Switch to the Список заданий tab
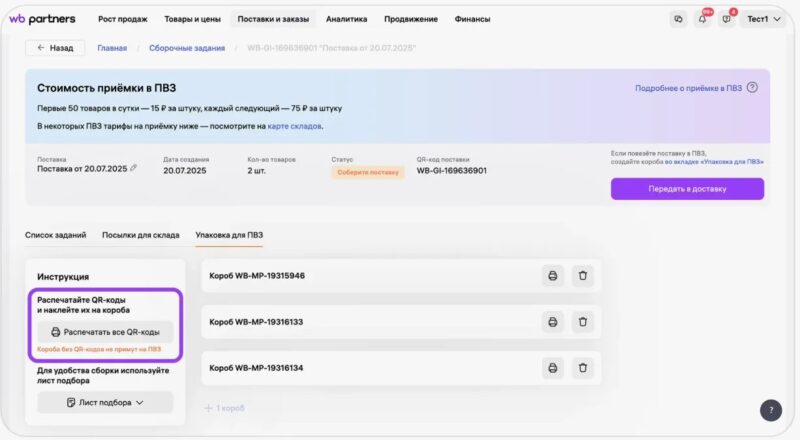The height and width of the screenshot is (440, 800). (x=56, y=235)
